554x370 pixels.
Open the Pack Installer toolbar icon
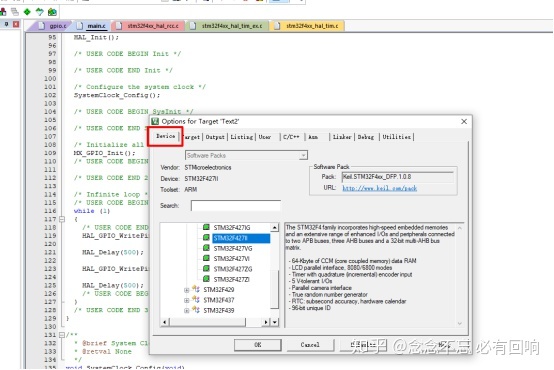coord(52,12)
